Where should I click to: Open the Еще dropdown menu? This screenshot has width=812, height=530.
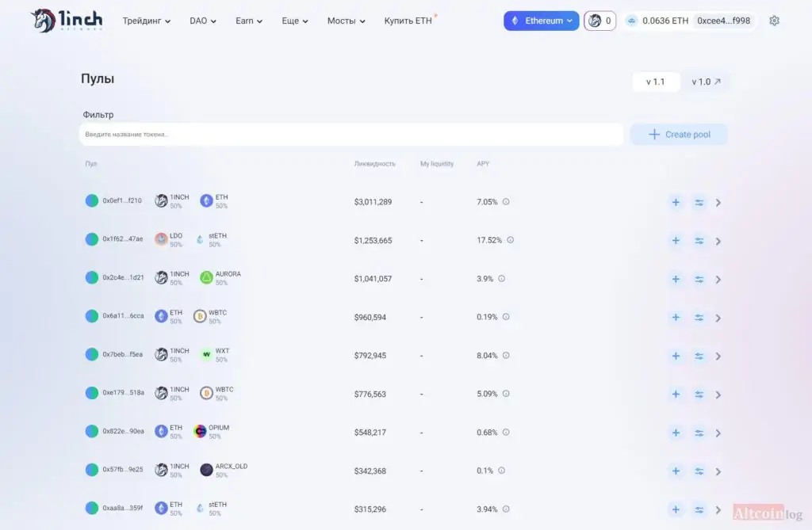click(x=295, y=21)
